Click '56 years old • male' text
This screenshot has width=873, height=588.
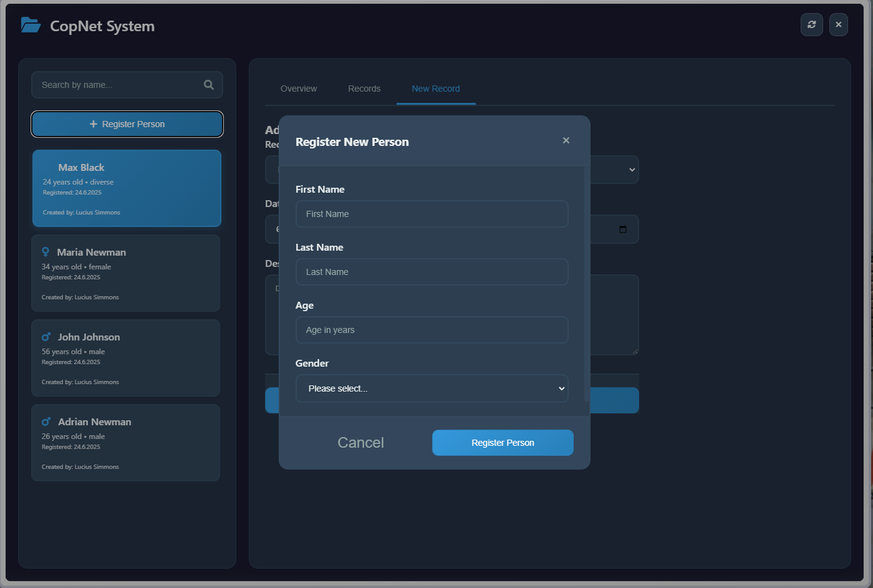[x=73, y=352]
